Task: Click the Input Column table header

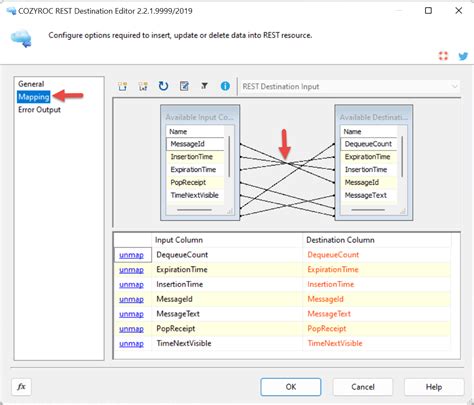Action: [227, 240]
